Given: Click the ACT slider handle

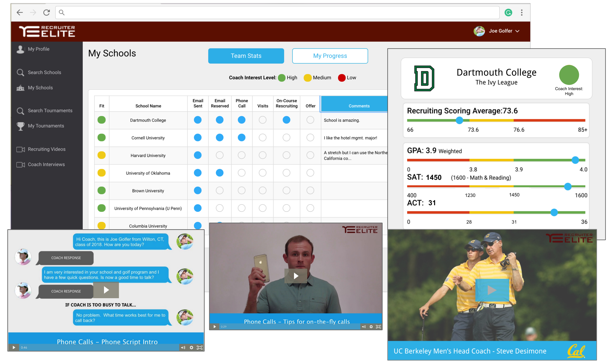Looking at the screenshot, I should coord(554,213).
